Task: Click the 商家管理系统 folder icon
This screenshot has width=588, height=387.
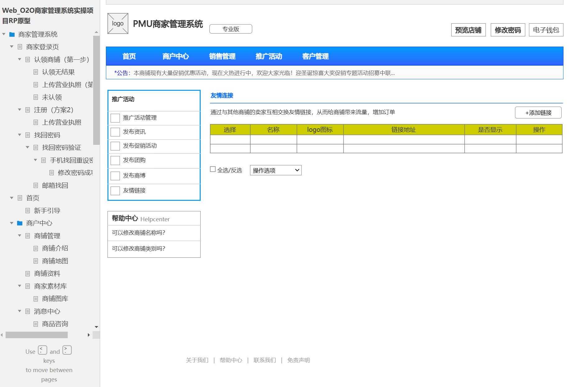Action: [12, 34]
